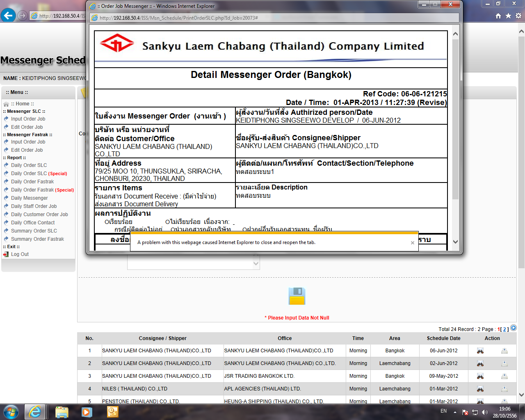The height and width of the screenshot is (420, 525).
Task: Open Input Order Job under Messenger SLC
Action: [x=28, y=119]
